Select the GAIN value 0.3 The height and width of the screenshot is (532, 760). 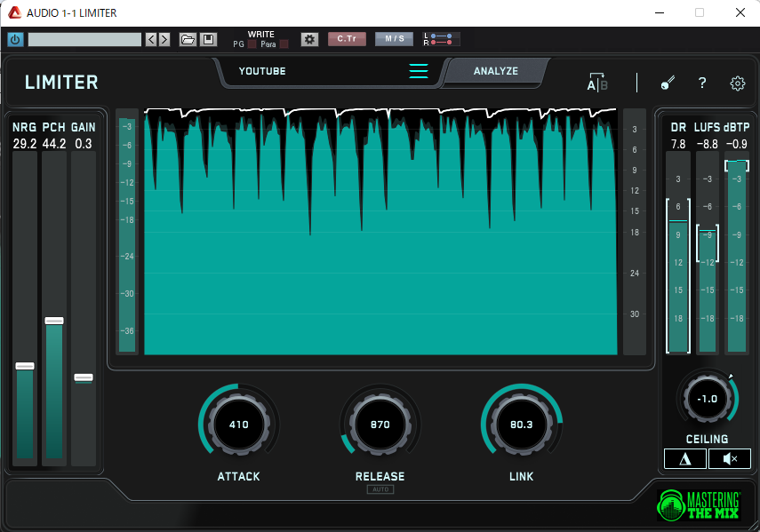pyautogui.click(x=84, y=144)
